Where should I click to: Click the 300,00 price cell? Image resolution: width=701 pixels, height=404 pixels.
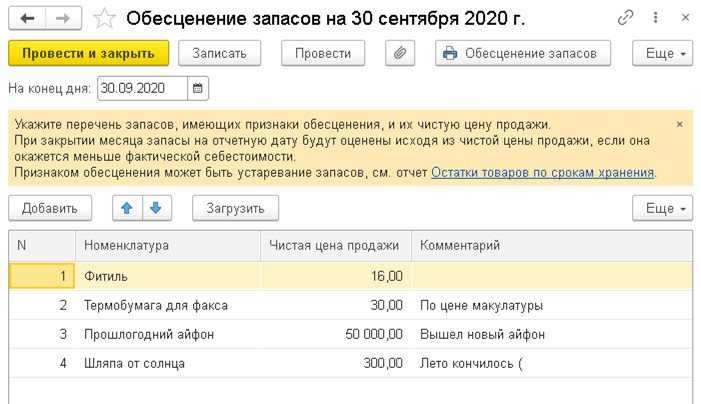[x=336, y=363]
